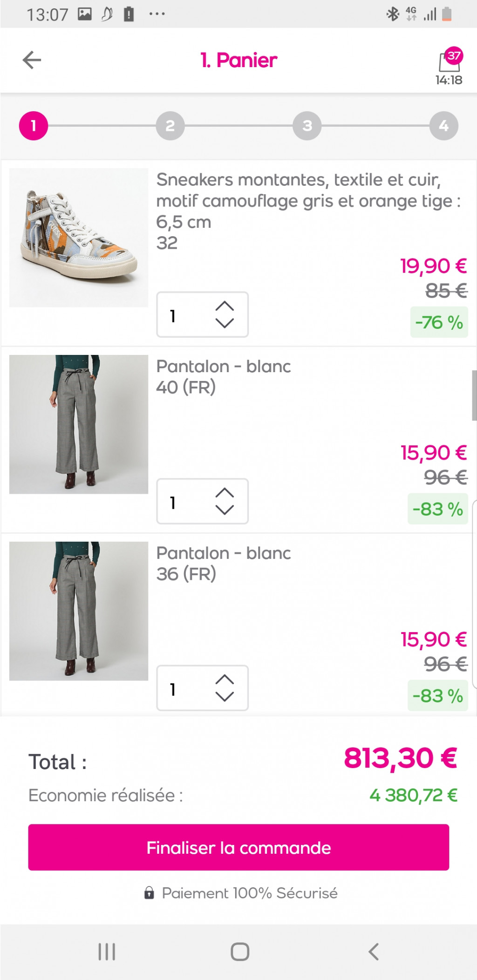Increase sneakers quantity with up arrow
The height and width of the screenshot is (980, 477).
pos(225,306)
